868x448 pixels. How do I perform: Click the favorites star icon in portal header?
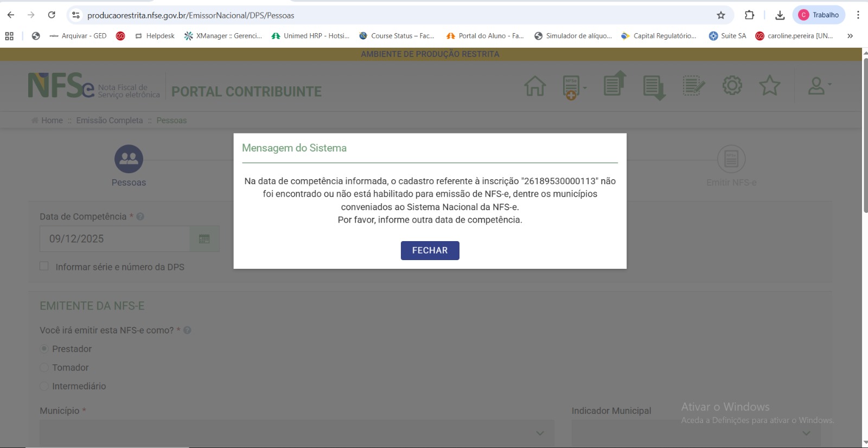pos(769,86)
